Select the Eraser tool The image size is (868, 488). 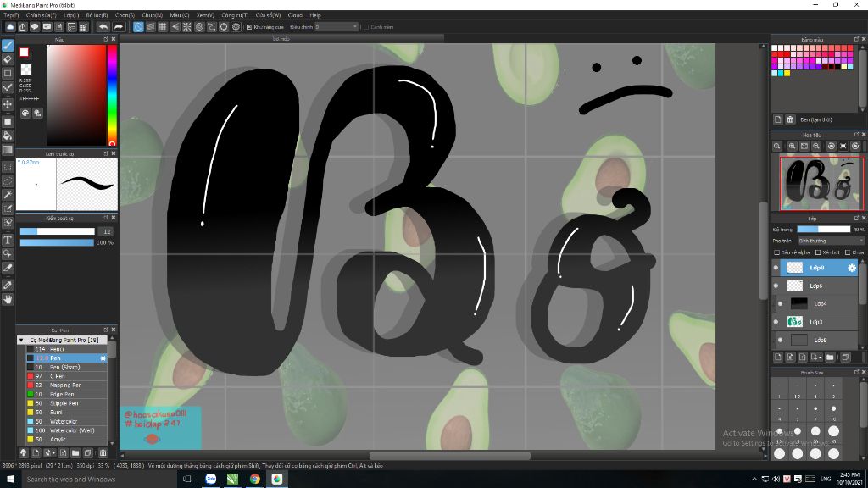[x=8, y=59]
